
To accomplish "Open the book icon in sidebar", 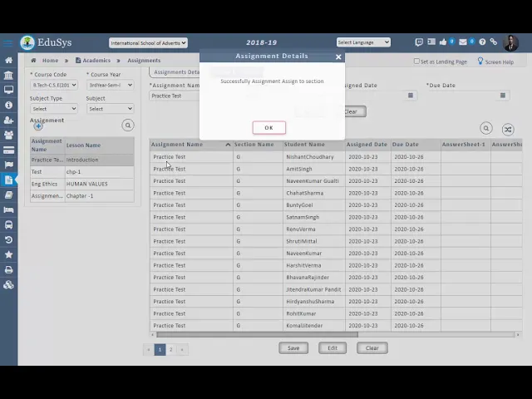I will pos(8,195).
